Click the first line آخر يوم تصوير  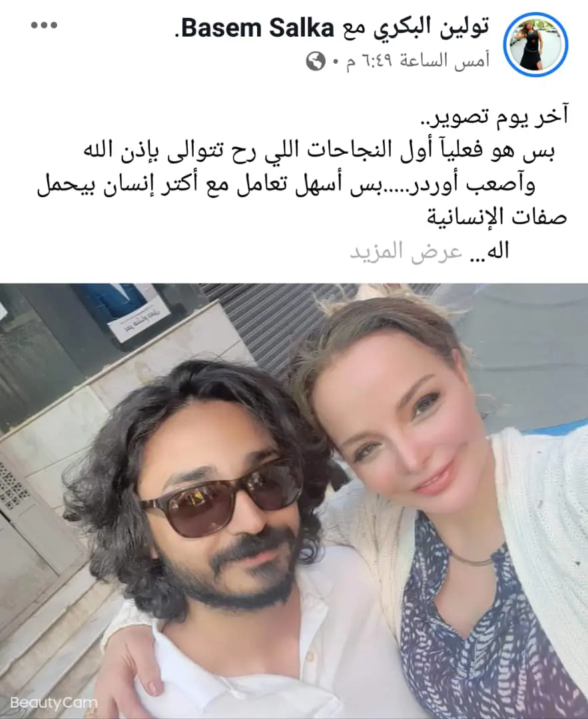coord(494,116)
